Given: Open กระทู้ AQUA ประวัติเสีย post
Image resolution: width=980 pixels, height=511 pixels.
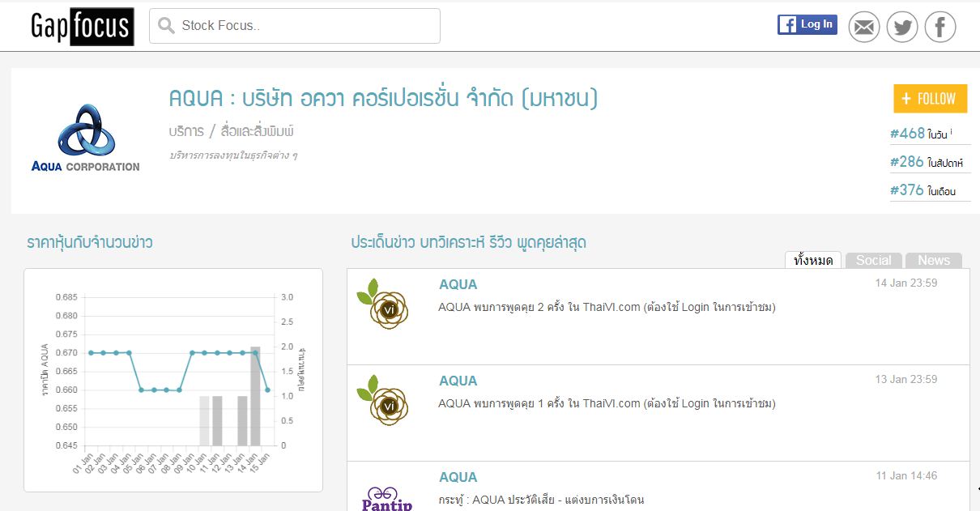Looking at the screenshot, I should [541, 500].
